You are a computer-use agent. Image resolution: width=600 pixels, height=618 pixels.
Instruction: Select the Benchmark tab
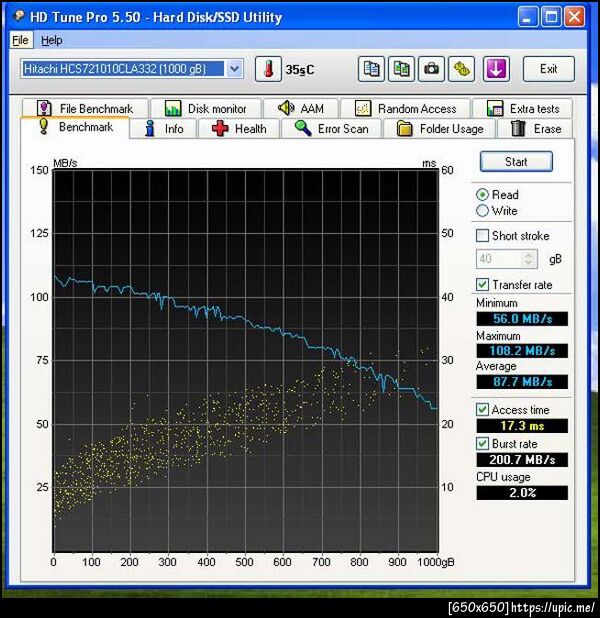pyautogui.click(x=75, y=127)
